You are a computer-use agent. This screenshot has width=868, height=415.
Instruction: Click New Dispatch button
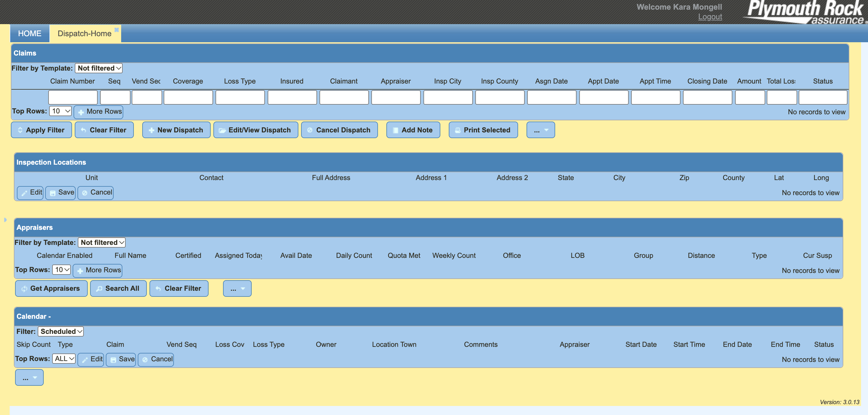tap(176, 130)
